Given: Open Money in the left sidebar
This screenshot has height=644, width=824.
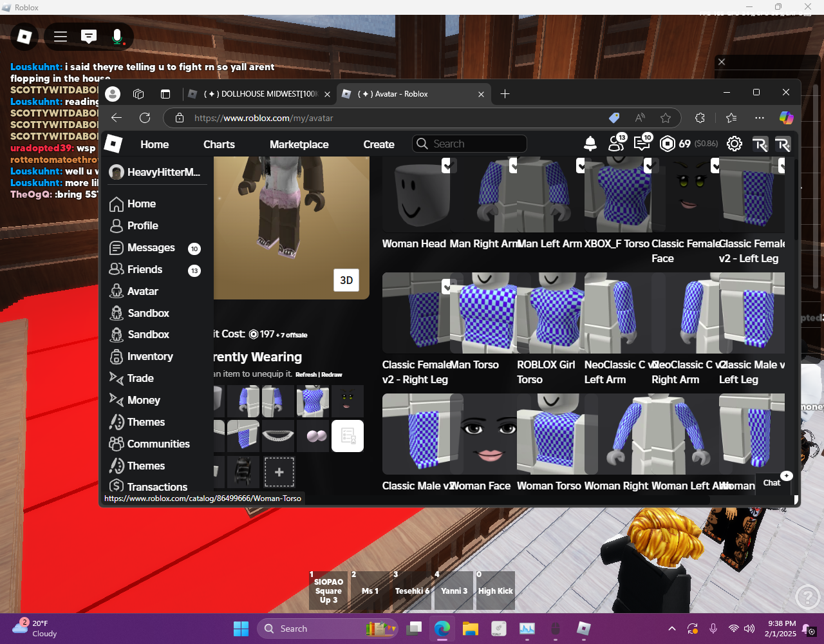Looking at the screenshot, I should coord(135,400).
